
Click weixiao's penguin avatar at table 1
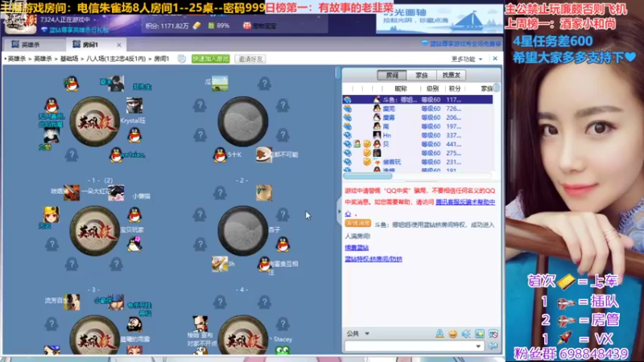point(116,155)
